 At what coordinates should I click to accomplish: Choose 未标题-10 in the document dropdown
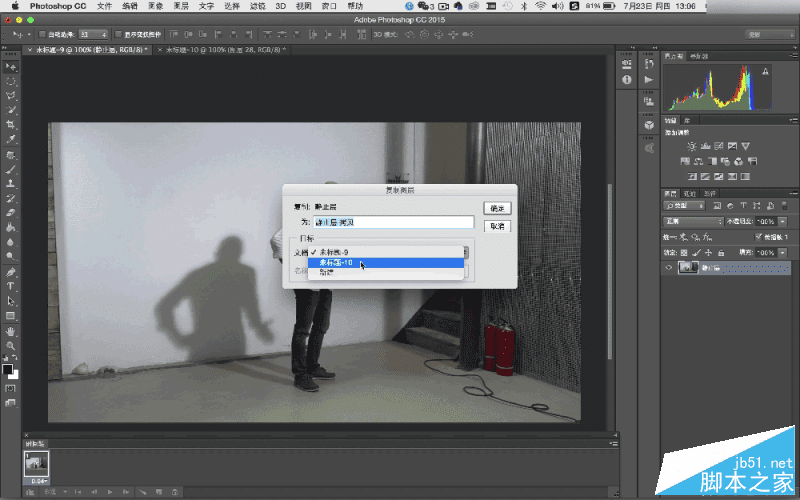click(x=337, y=263)
